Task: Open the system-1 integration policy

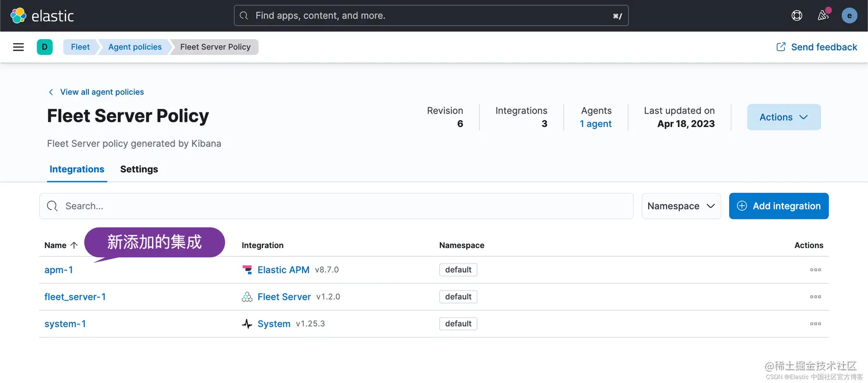Action: click(65, 324)
